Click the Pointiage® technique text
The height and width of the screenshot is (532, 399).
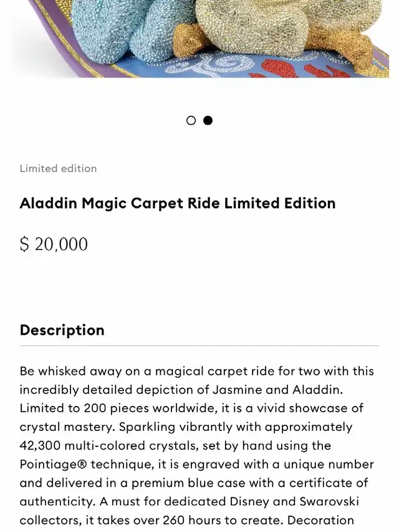pyautogui.click(x=86, y=465)
